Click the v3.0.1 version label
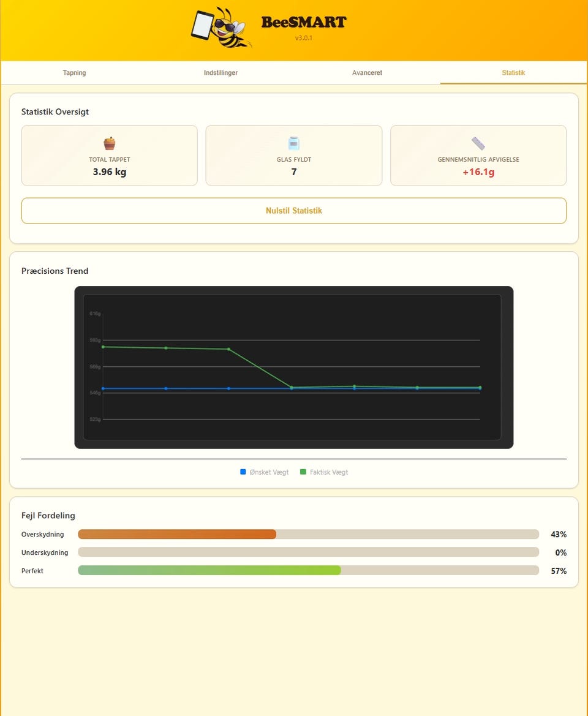588x716 pixels. (304, 38)
